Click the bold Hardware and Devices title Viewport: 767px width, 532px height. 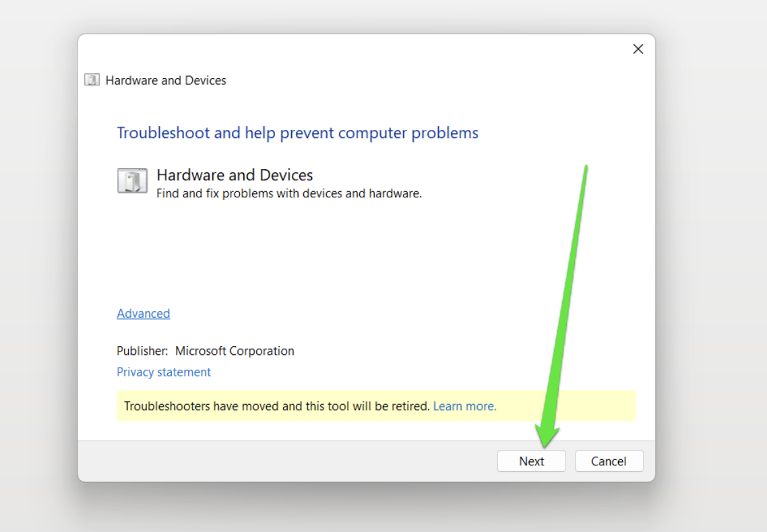click(235, 174)
